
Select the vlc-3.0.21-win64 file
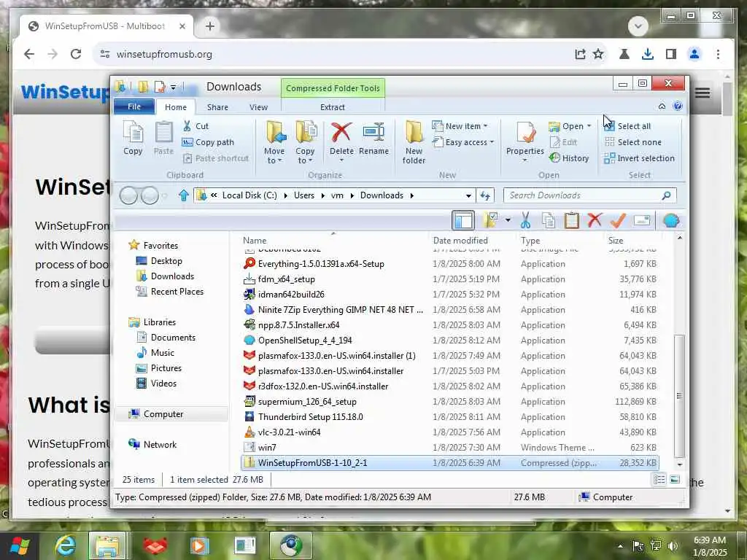coord(289,432)
